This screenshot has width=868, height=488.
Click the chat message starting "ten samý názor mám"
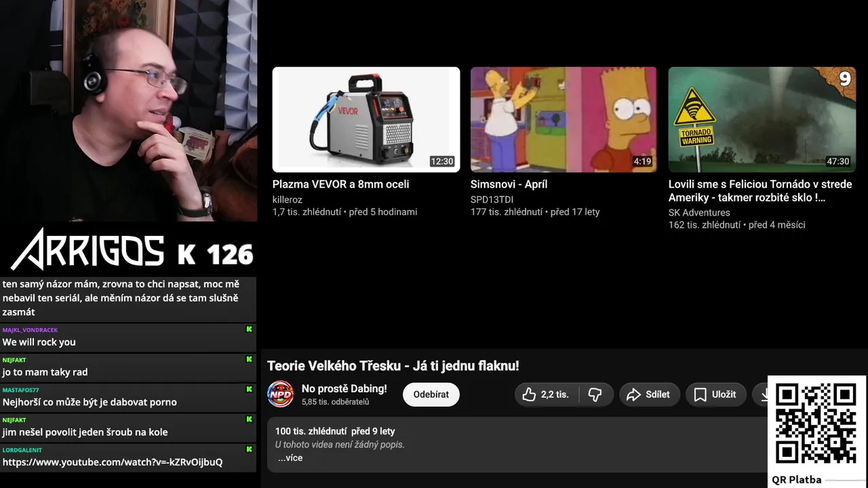point(121,298)
